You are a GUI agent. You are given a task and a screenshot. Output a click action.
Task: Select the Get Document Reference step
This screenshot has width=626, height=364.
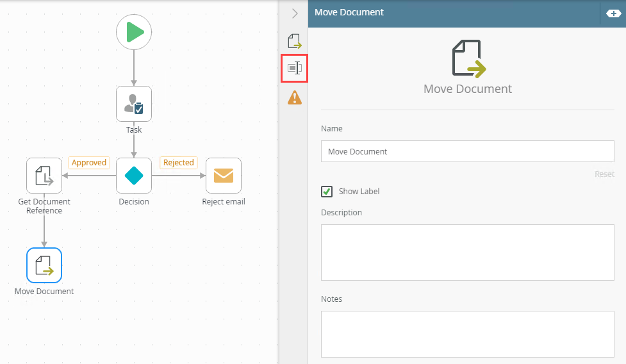coord(44,176)
